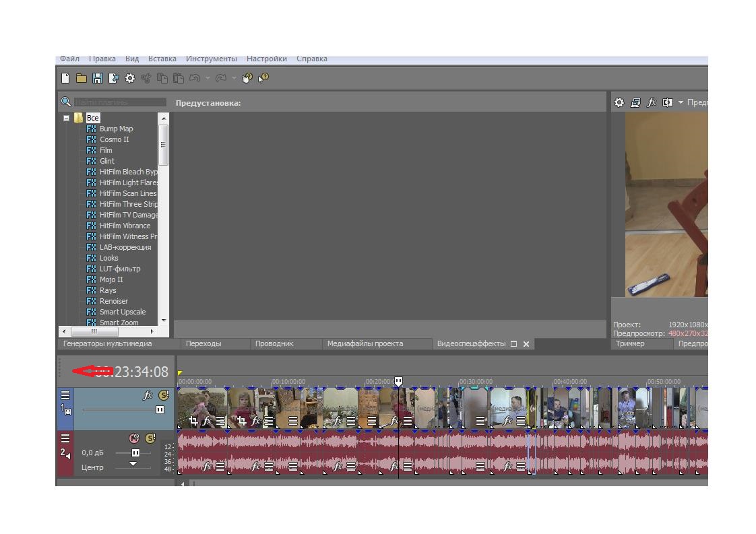Click the audio track 2 volume slider
This screenshot has width=756, height=534.
135,453
